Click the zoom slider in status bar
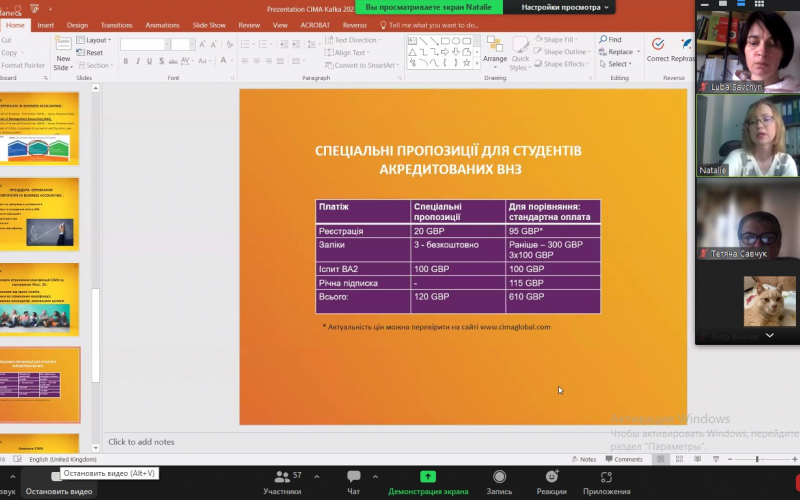This screenshot has height=500, width=800. [x=757, y=459]
